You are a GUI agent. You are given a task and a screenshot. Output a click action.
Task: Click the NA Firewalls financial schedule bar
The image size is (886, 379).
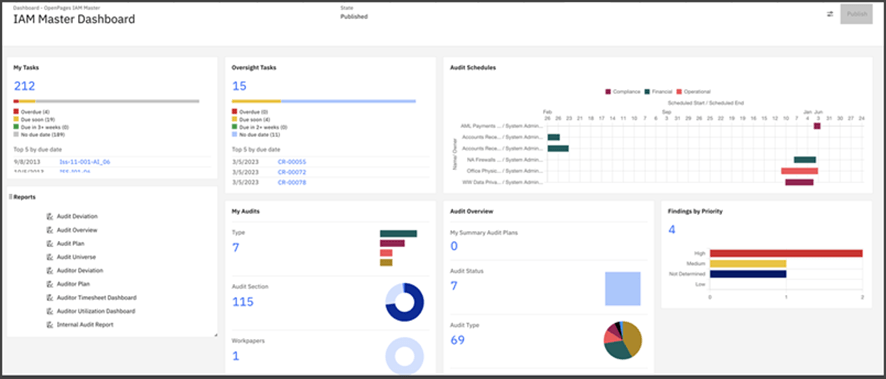[x=805, y=160]
